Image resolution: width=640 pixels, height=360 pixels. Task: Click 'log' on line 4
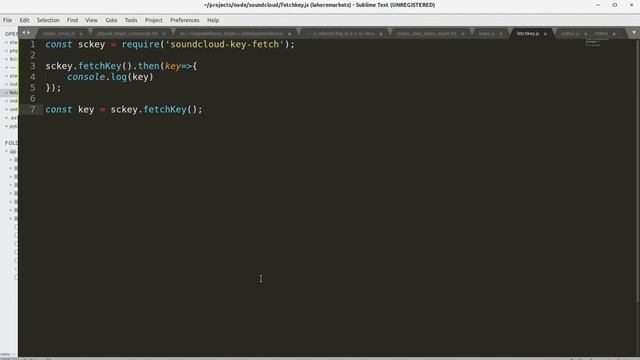coord(119,77)
